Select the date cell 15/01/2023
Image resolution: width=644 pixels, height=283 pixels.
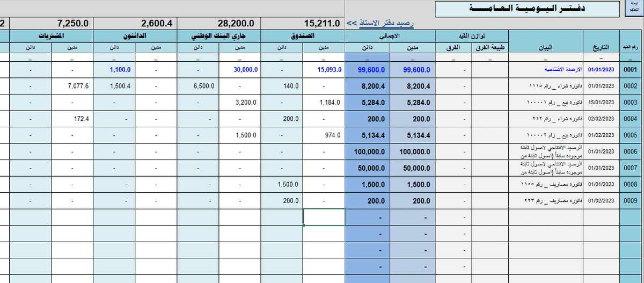601,103
